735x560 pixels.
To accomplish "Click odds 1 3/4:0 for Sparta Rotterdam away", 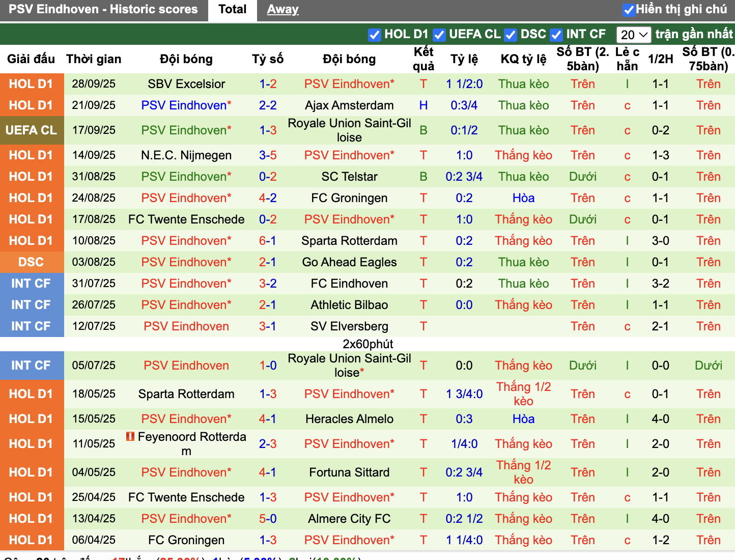I will [464, 394].
